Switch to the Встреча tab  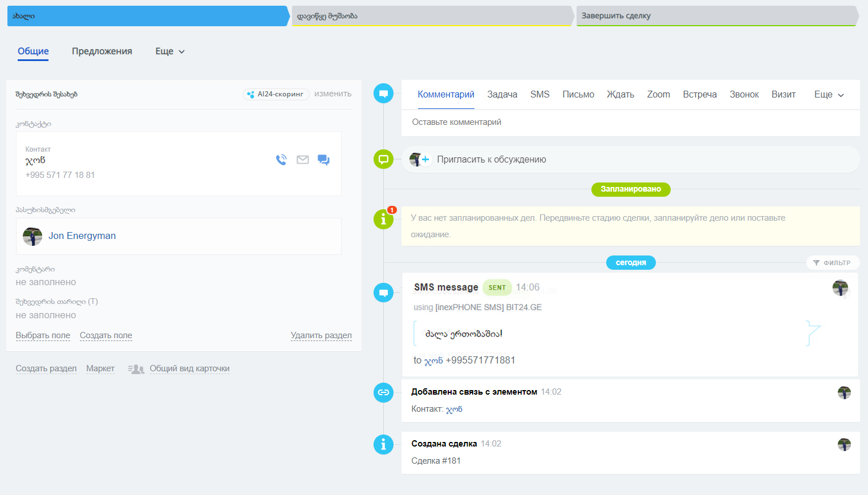[x=700, y=95]
